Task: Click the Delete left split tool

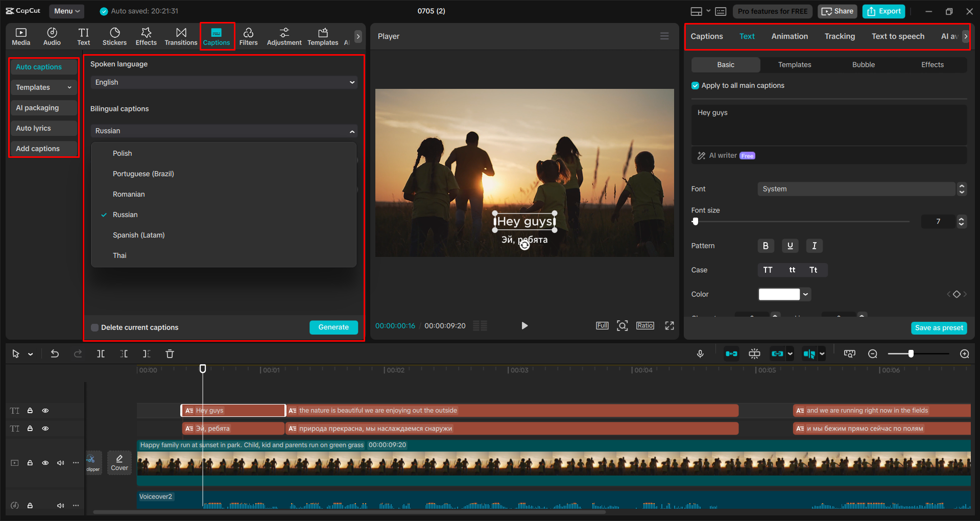Action: click(x=124, y=353)
